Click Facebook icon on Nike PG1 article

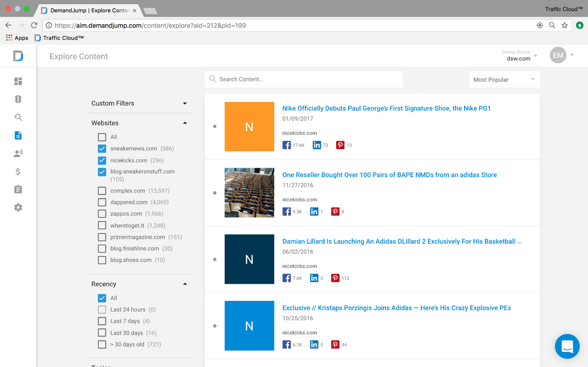(x=287, y=145)
